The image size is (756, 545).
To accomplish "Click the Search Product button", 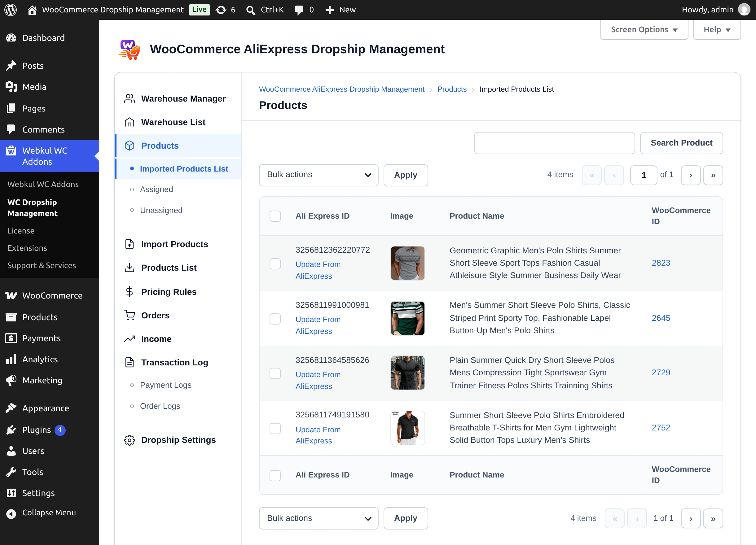I will click(681, 142).
